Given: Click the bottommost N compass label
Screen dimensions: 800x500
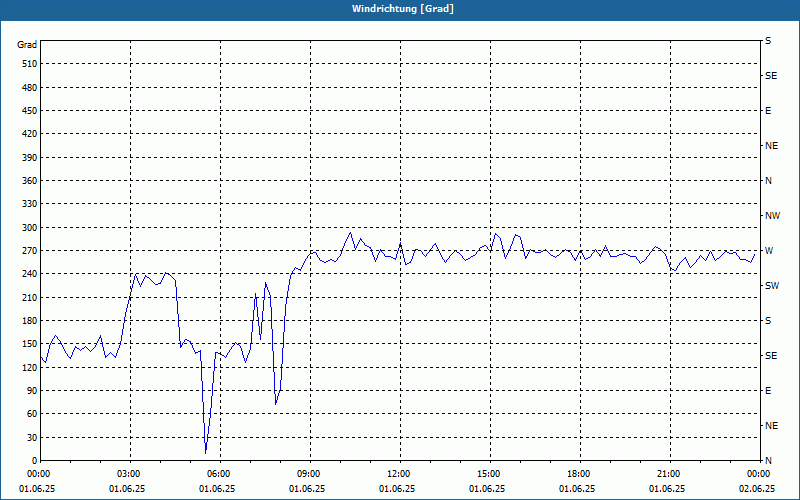Looking at the screenshot, I should click(x=768, y=461).
